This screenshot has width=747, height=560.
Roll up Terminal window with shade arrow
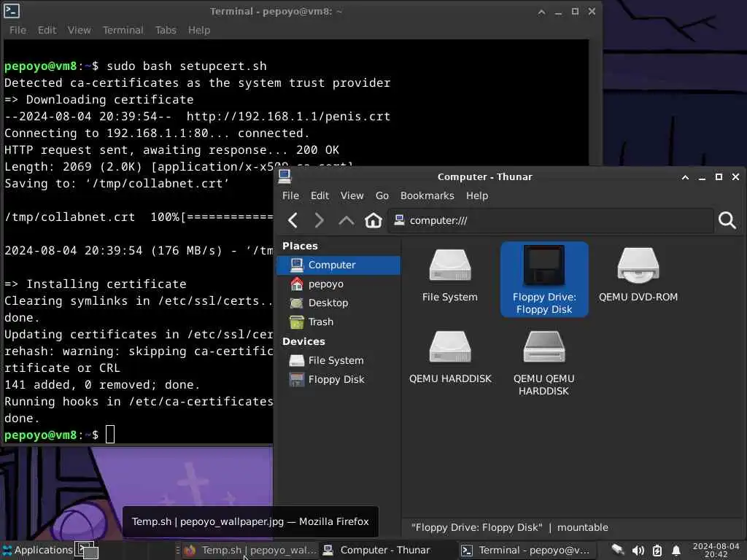point(542,12)
